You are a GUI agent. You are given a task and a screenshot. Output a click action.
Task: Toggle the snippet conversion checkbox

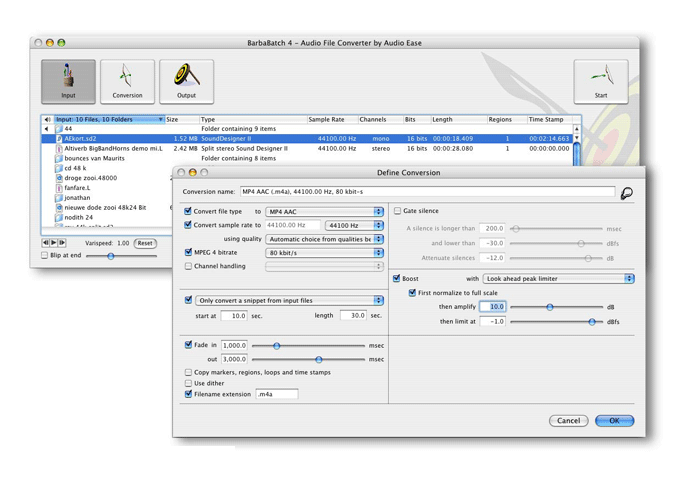pyautogui.click(x=188, y=300)
